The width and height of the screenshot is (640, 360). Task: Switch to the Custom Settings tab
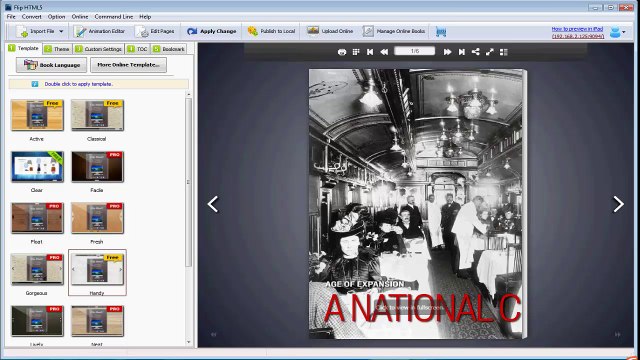click(98, 49)
